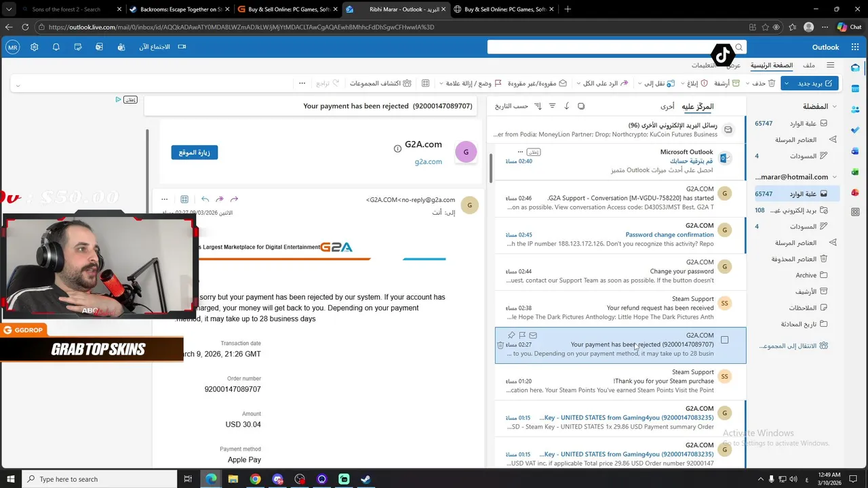Expand the new mail dropdown arrow
This screenshot has width=868, height=488.
coord(786,83)
